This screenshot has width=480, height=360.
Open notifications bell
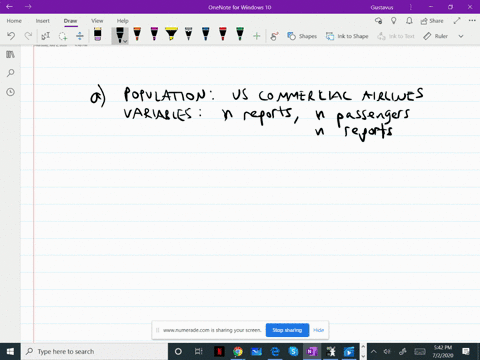409,21
